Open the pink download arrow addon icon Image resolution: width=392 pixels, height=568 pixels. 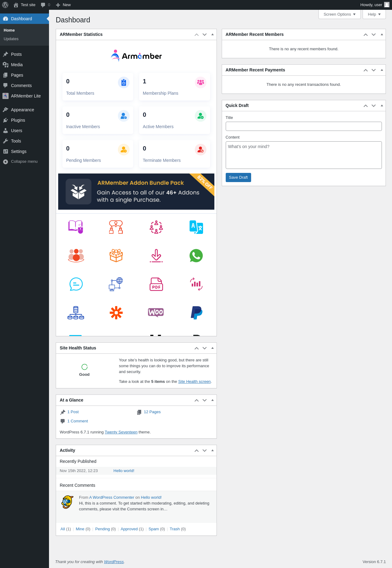coord(156,256)
